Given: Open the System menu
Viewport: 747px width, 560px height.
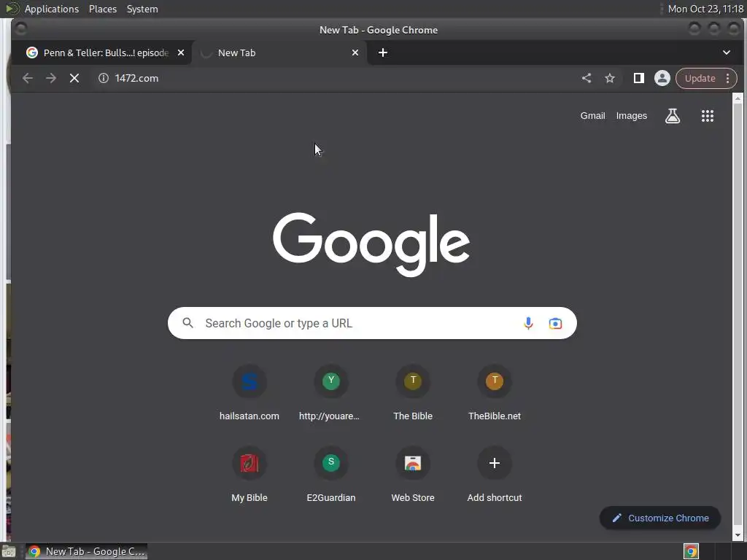Looking at the screenshot, I should 142,9.
